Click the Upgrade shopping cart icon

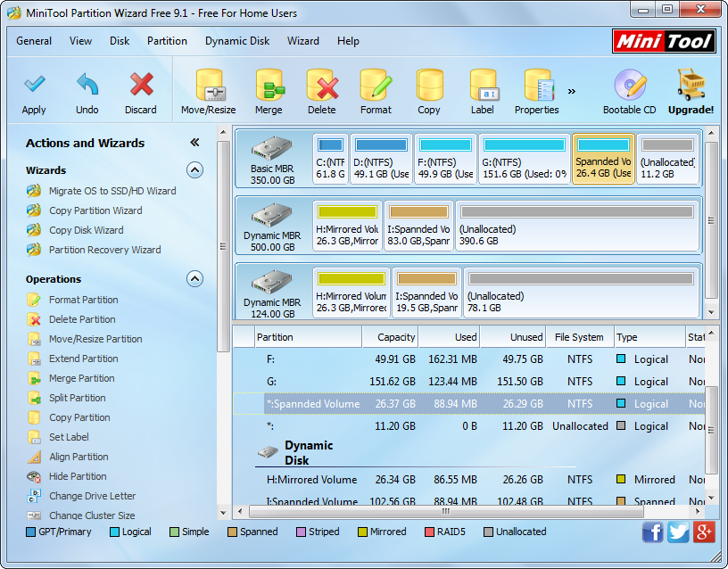[x=691, y=85]
